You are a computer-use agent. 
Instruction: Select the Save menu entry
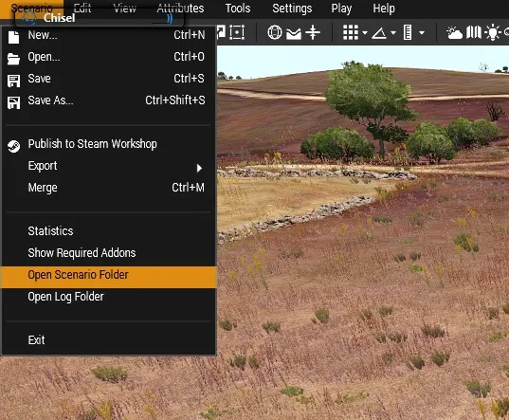(109, 79)
